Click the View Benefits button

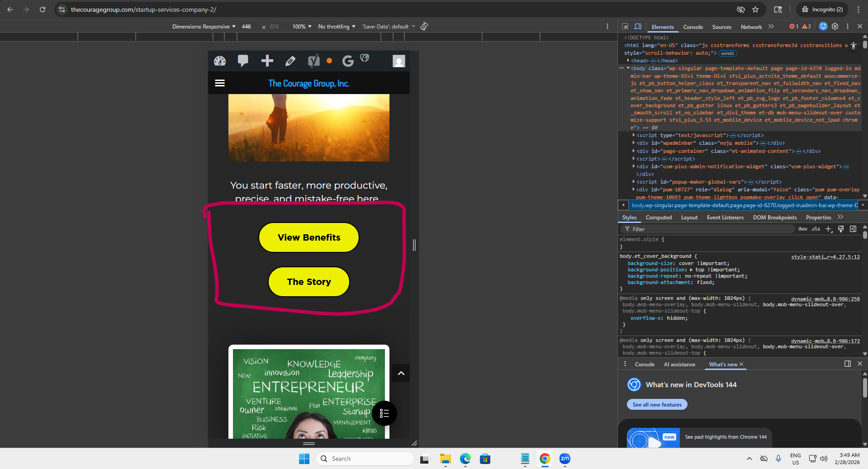point(309,237)
